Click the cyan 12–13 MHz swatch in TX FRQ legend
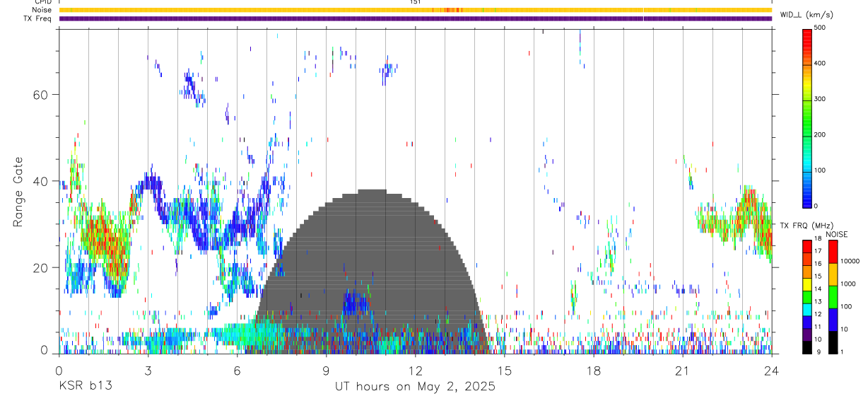The image size is (868, 401). click(x=807, y=309)
